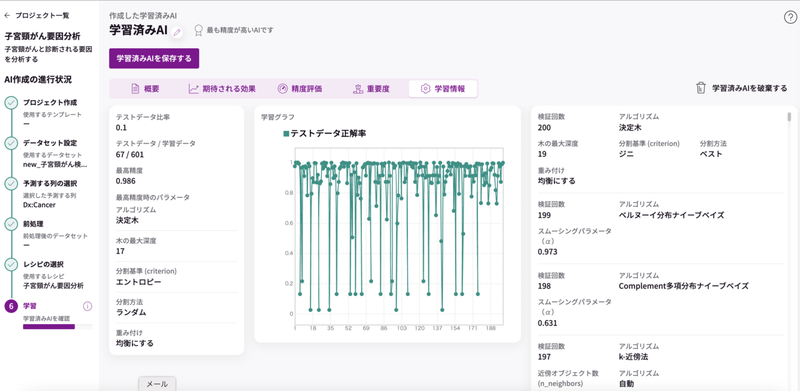Click 木の最大深度 value 17
Image resolution: width=800 pixels, height=391 pixels.
[x=120, y=251]
